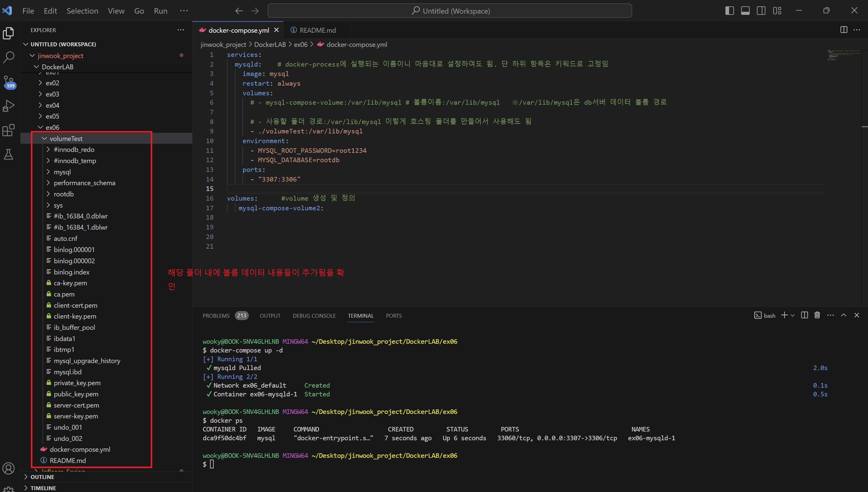Open Run and Debug view
Screen dimensions: 868x492
(x=8, y=106)
